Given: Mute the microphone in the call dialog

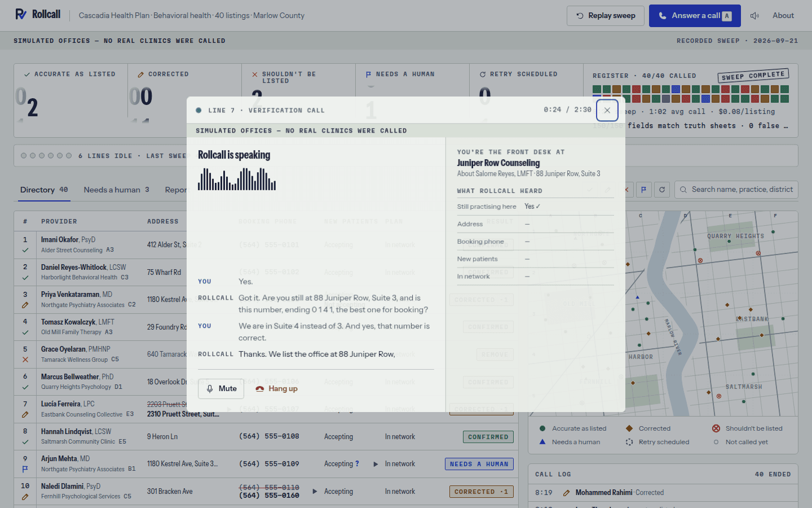Looking at the screenshot, I should coord(221,389).
